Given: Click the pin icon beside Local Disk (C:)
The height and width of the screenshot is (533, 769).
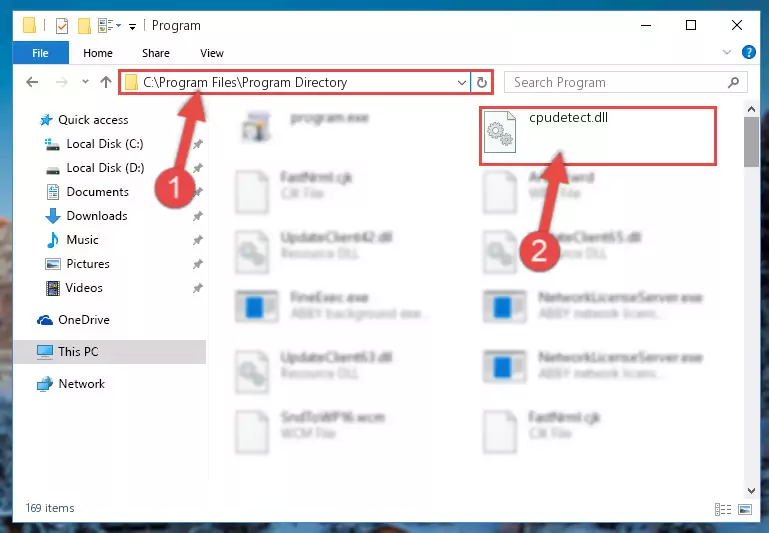Looking at the screenshot, I should [x=198, y=144].
